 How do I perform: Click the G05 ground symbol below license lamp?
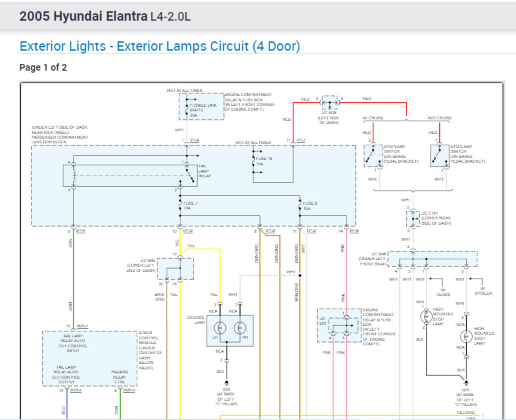[227, 383]
